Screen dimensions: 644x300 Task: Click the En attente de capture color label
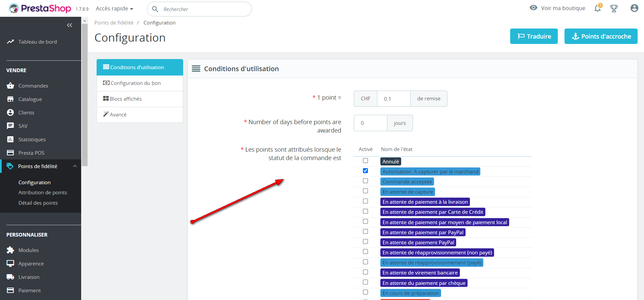click(x=408, y=192)
